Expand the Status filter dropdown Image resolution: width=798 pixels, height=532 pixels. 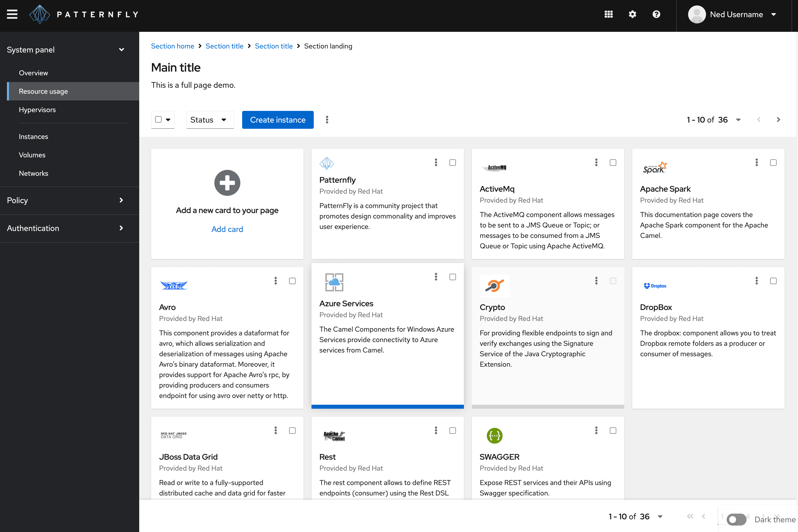tap(208, 119)
